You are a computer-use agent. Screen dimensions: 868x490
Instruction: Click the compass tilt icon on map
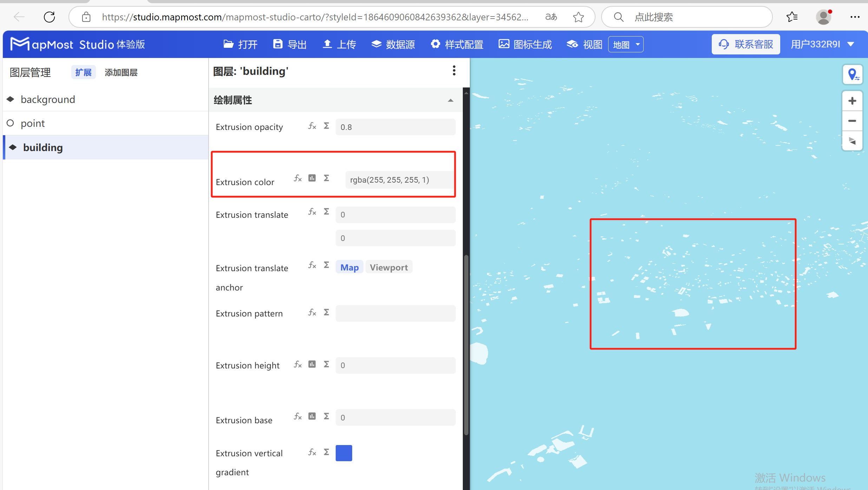[x=852, y=141]
